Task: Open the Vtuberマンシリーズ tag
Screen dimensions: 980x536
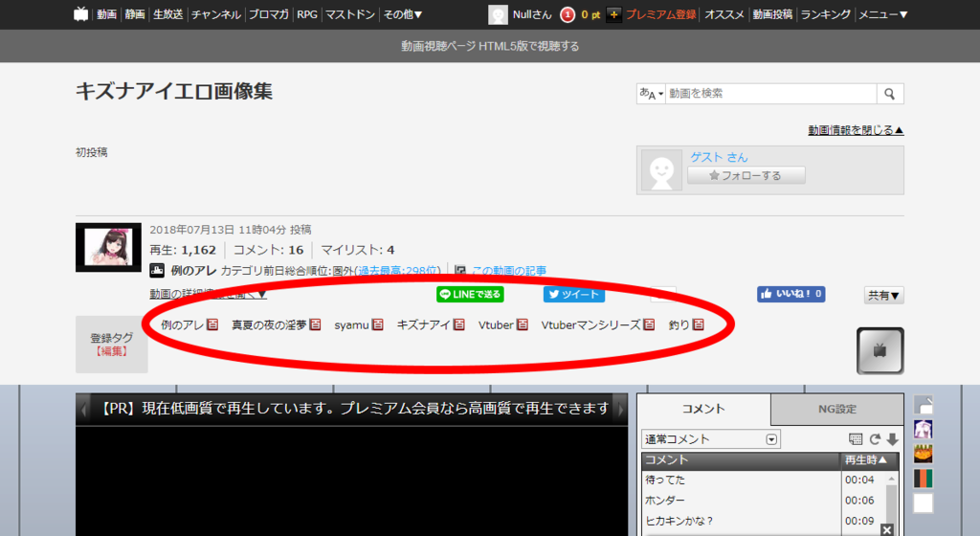Action: tap(590, 324)
